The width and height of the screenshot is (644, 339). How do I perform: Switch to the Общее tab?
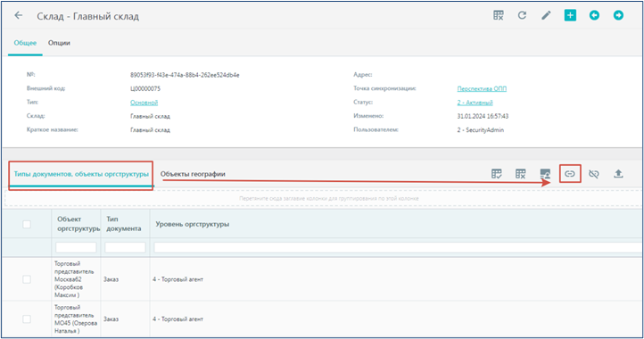click(25, 43)
